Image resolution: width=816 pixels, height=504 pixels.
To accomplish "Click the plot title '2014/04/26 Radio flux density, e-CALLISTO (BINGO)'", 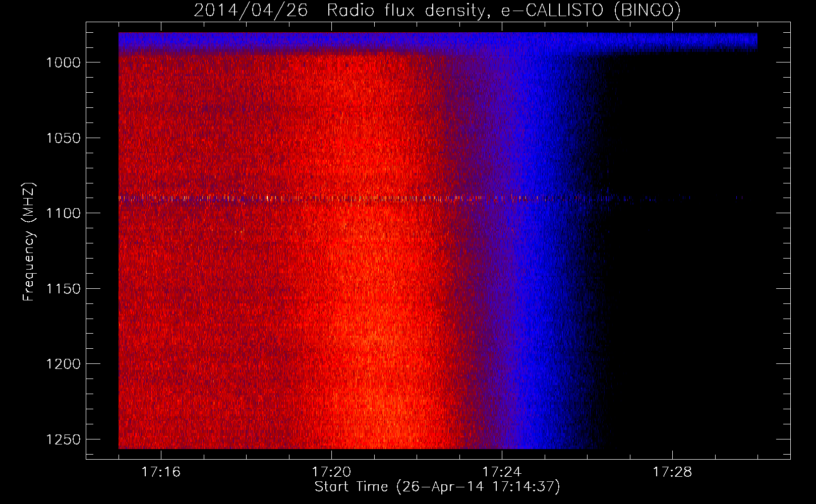I will point(437,10).
